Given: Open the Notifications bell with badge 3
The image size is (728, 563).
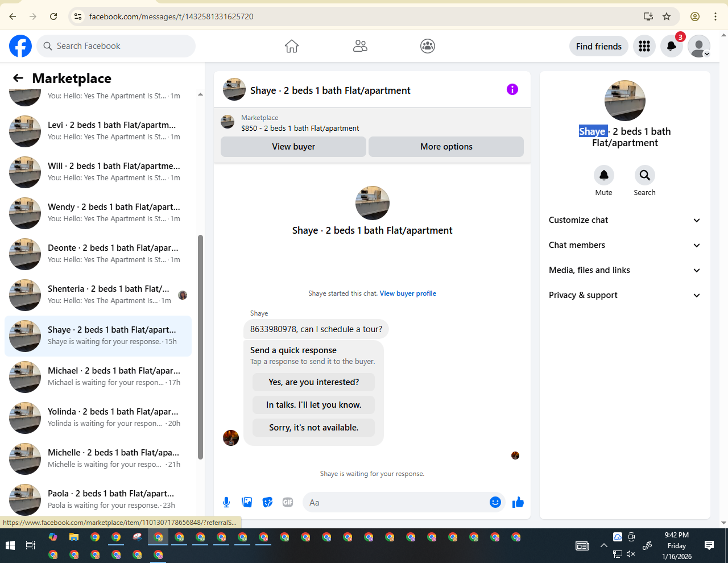Looking at the screenshot, I should (x=672, y=46).
